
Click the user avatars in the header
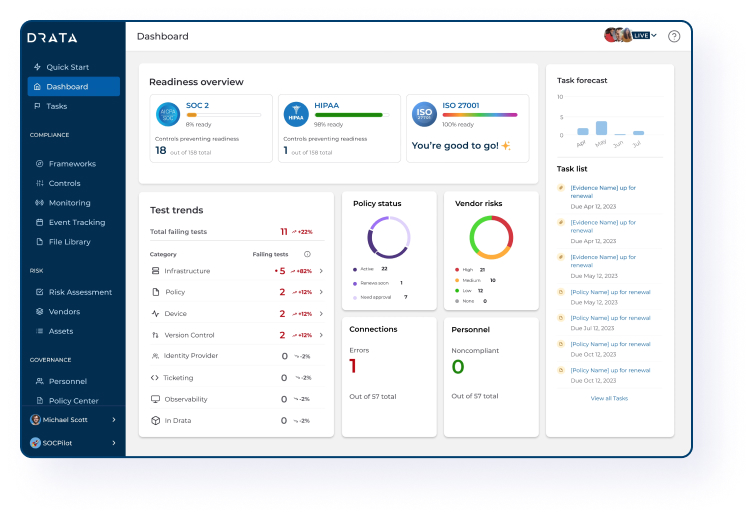(x=618, y=35)
